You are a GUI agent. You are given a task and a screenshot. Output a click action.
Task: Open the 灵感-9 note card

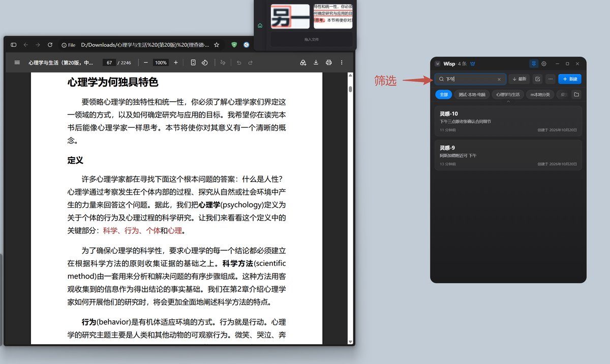coord(508,155)
